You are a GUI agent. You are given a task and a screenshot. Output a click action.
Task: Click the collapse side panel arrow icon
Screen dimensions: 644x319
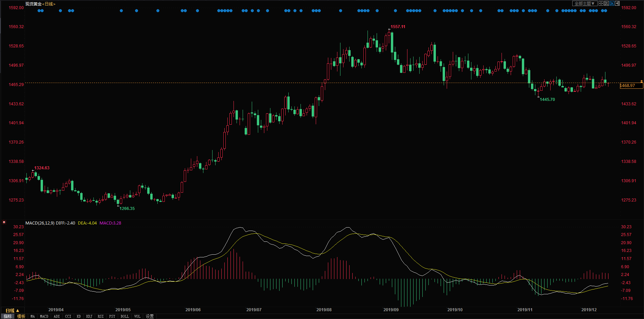[x=617, y=3]
